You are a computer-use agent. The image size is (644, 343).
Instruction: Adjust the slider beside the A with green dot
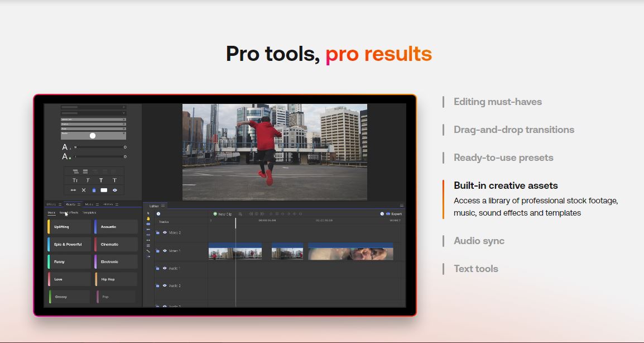tap(100, 156)
